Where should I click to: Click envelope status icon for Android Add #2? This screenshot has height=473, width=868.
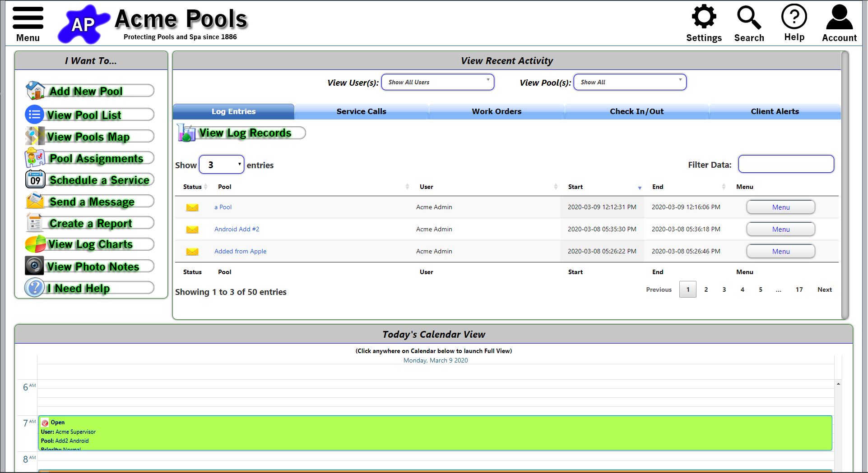192,230
